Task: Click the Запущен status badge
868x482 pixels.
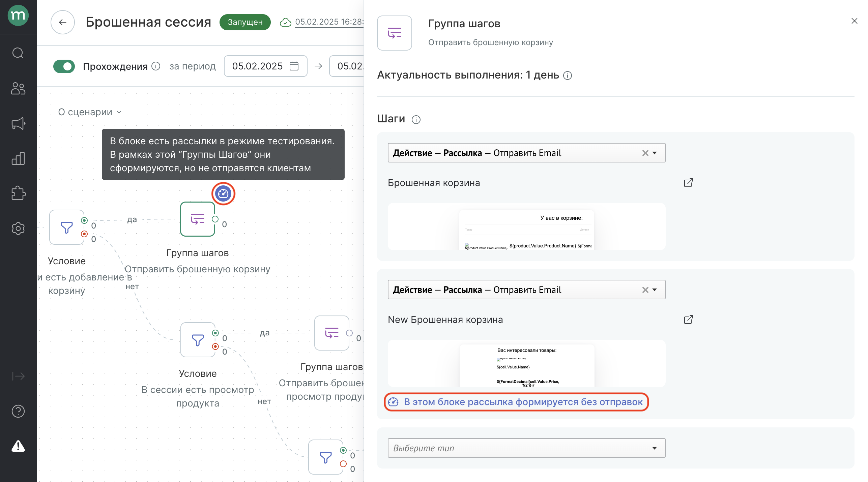Action: point(245,22)
